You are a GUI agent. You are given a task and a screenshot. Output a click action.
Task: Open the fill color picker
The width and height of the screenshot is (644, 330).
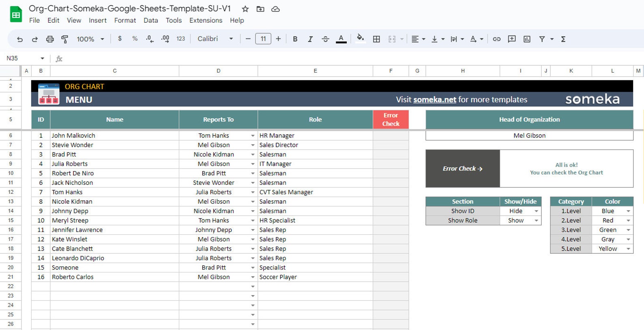click(x=360, y=39)
